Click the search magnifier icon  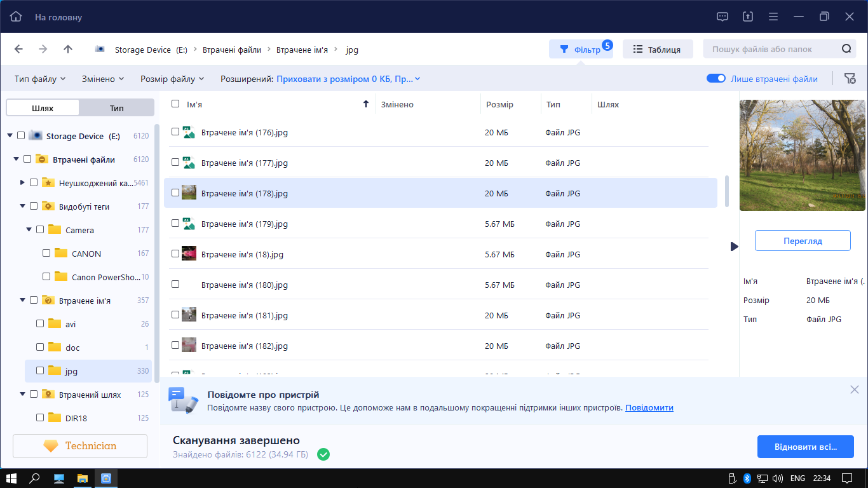846,49
